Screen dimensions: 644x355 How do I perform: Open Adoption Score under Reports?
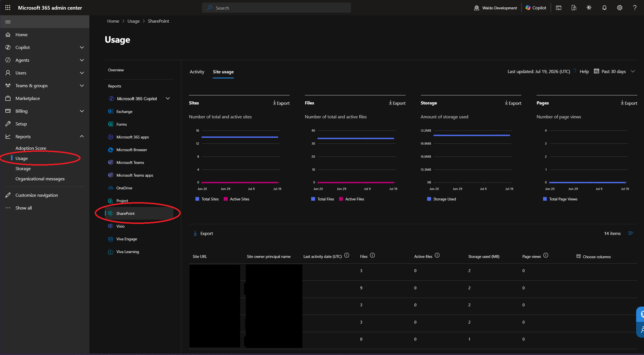(31, 148)
